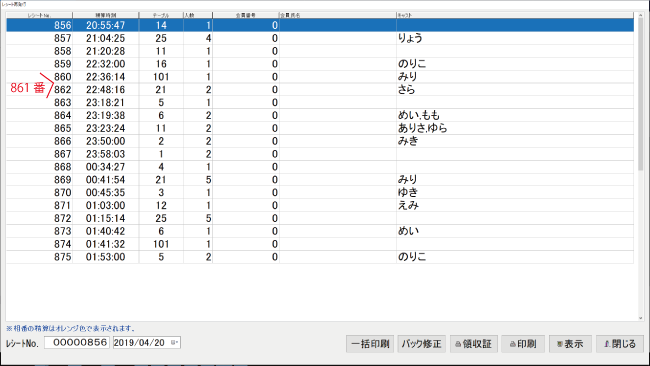
Task: Click the time cell 23:50:00
Action: (x=105, y=141)
